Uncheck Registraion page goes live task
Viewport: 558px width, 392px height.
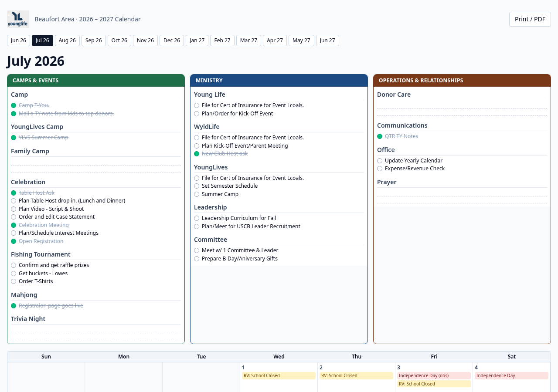tap(14, 306)
